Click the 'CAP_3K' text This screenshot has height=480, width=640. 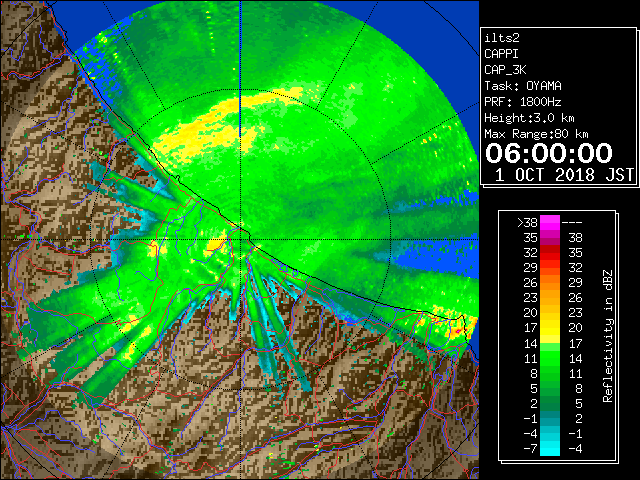pyautogui.click(x=505, y=70)
